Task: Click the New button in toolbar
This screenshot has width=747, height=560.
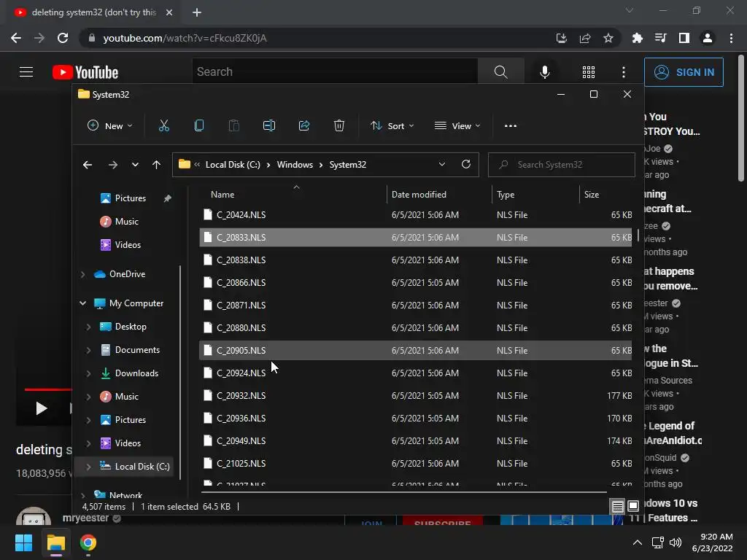Action: [110, 125]
